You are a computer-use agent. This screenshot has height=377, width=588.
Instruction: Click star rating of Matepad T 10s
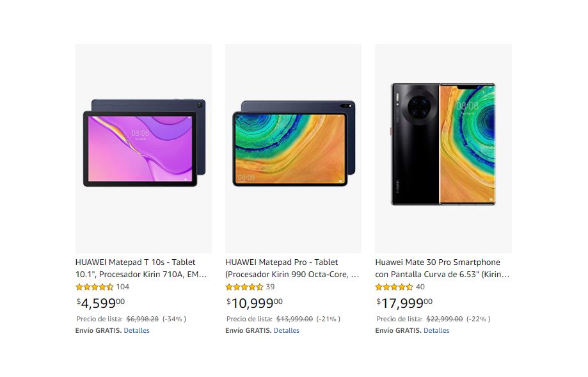click(94, 287)
